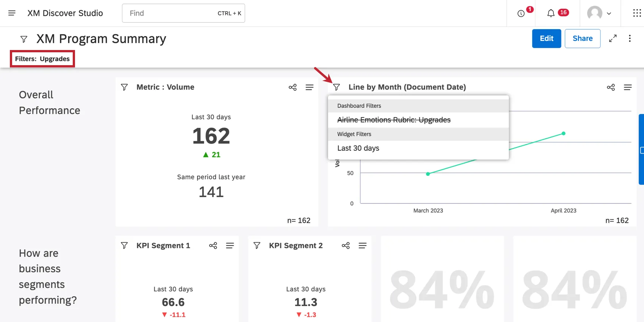Click the dashboard filter funnel icon
The width and height of the screenshot is (644, 322).
(x=24, y=39)
